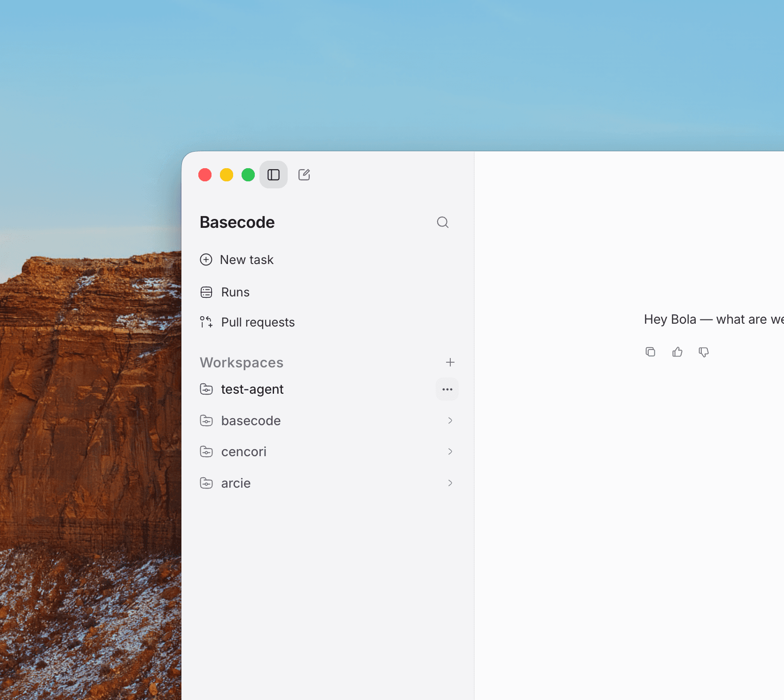Give the response a thumbs up
This screenshot has height=700, width=784.
(677, 352)
